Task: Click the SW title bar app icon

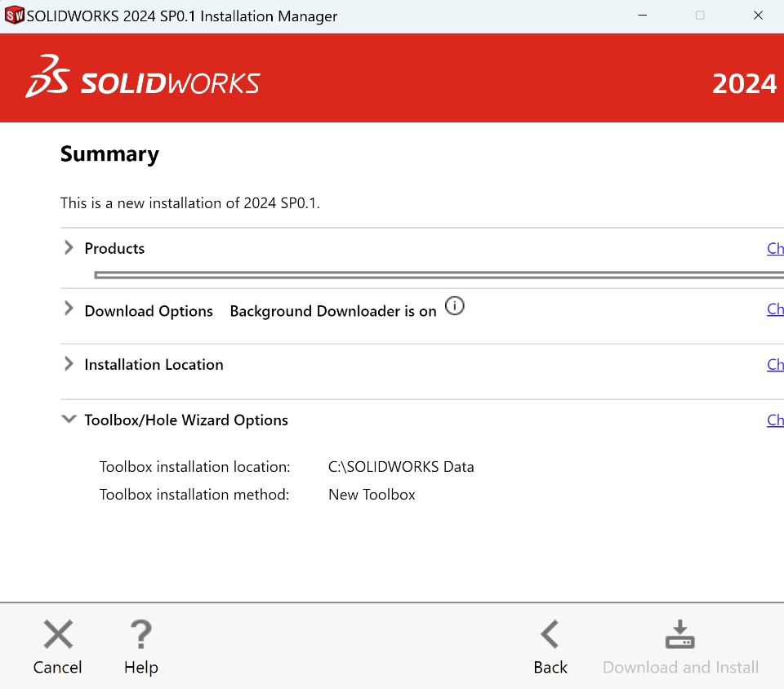Action: (x=15, y=16)
